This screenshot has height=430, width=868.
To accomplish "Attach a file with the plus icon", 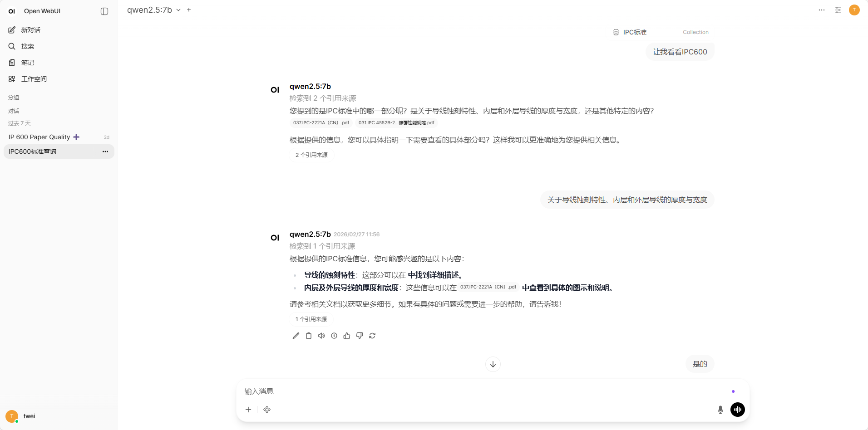I will pyautogui.click(x=248, y=409).
